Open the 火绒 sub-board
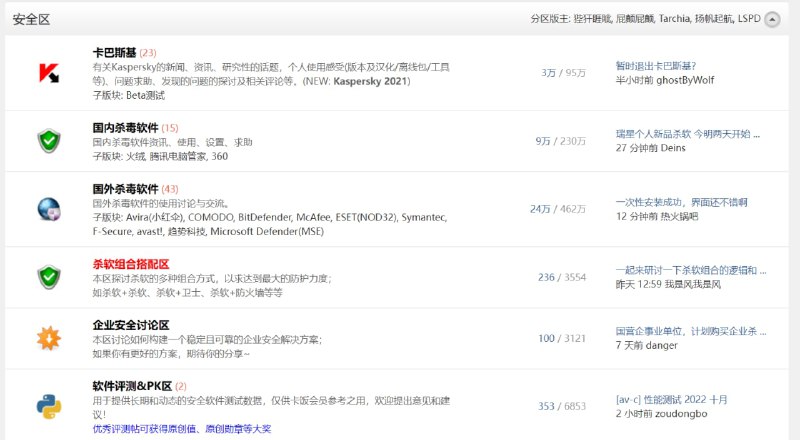 tap(136, 156)
